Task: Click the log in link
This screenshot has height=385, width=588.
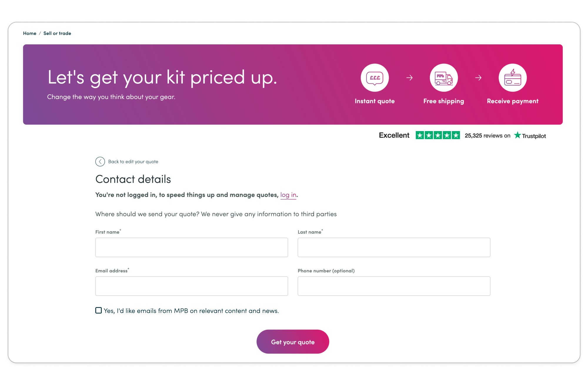Action: coord(288,195)
